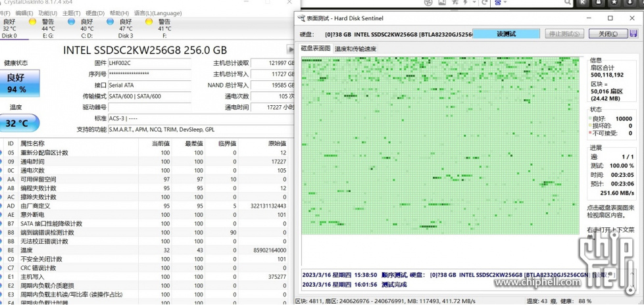Click the 关闭(C) button
Viewport: 644px width, 305px height.
608,34
